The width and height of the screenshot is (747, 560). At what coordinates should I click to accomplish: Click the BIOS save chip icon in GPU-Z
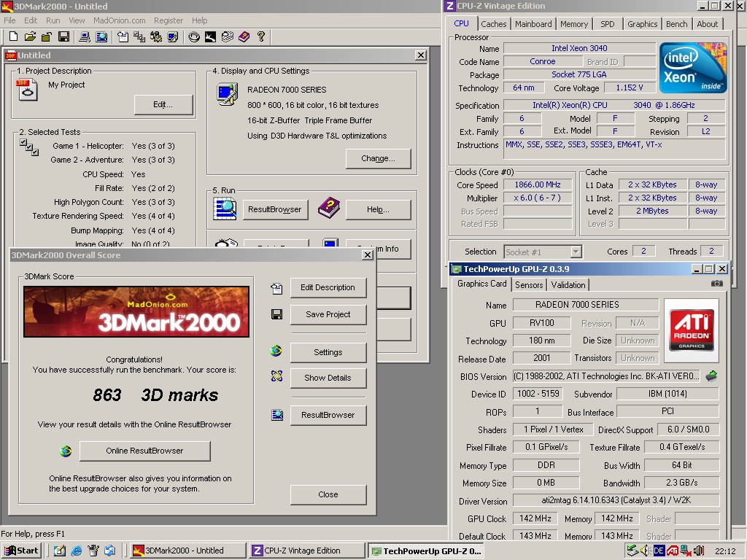click(x=712, y=376)
